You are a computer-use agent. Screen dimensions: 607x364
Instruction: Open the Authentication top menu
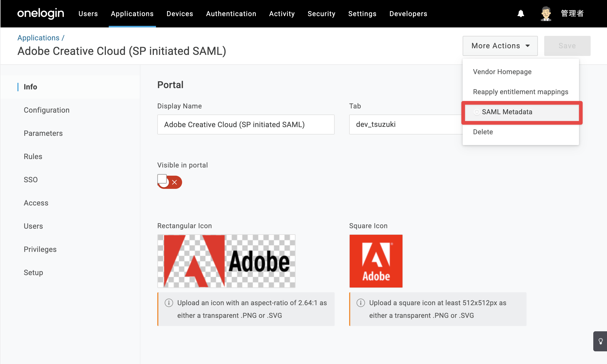pyautogui.click(x=231, y=14)
